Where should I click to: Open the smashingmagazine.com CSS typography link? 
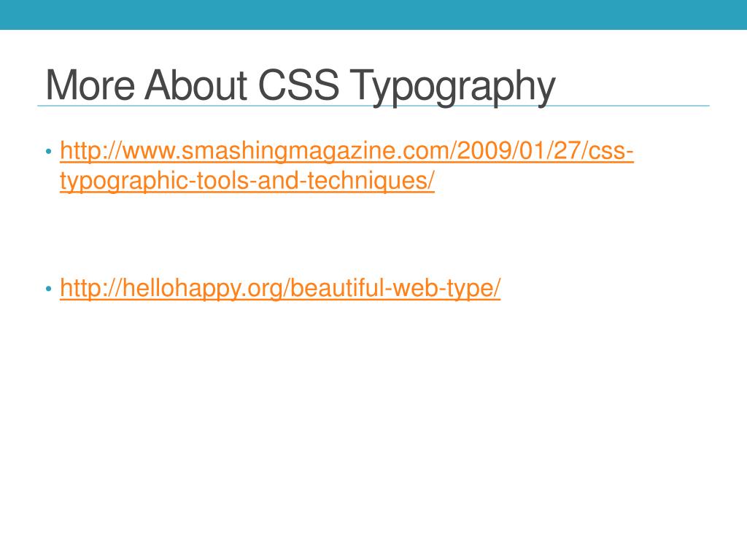(x=347, y=151)
